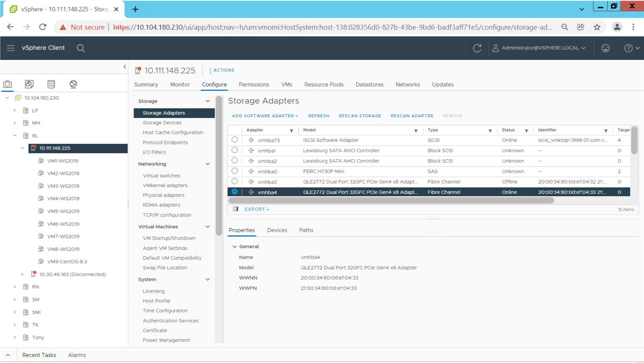Open the browser profile avatar icon
644x363 pixels.
click(617, 27)
